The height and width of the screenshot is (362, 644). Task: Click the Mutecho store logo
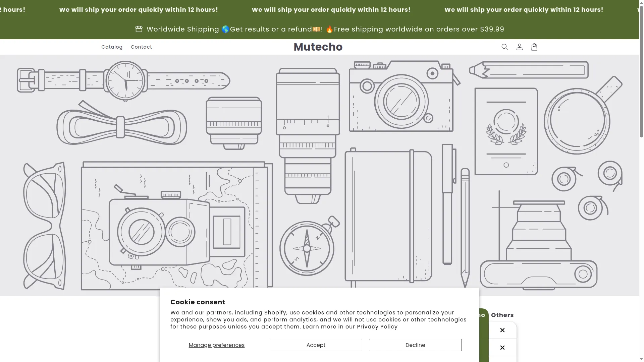click(x=318, y=47)
